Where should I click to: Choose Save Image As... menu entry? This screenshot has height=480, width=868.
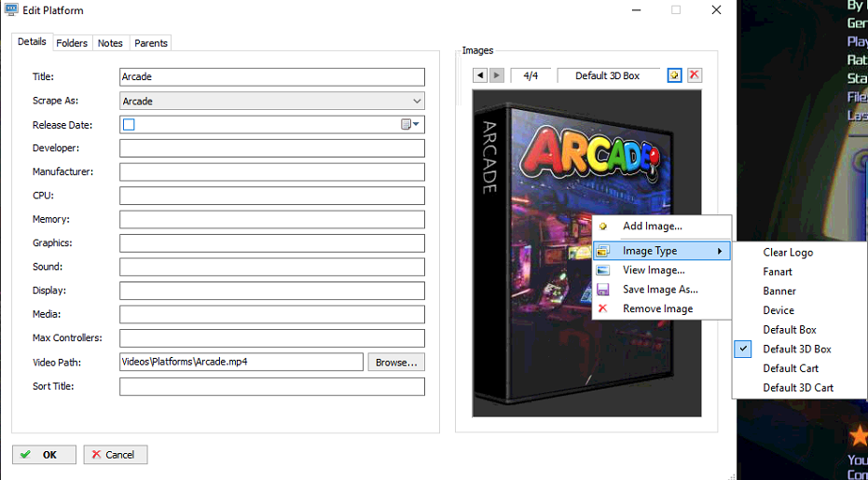pyautogui.click(x=662, y=290)
